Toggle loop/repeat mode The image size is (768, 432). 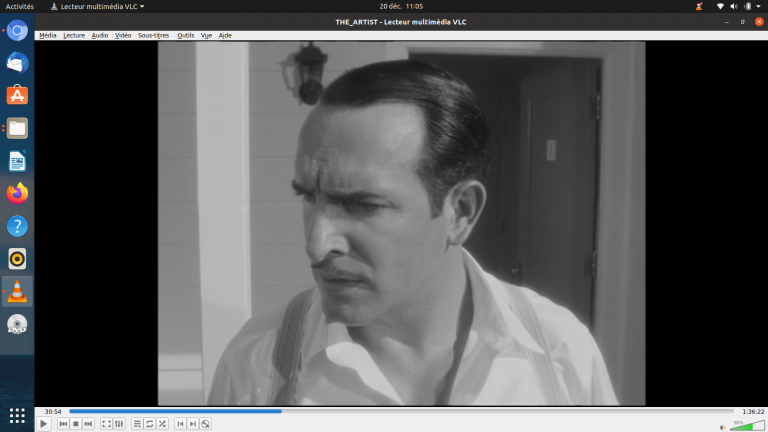[149, 424]
